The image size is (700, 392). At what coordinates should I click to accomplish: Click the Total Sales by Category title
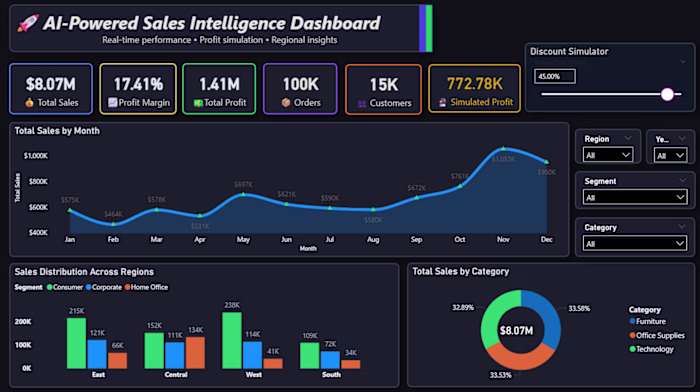pos(461,271)
